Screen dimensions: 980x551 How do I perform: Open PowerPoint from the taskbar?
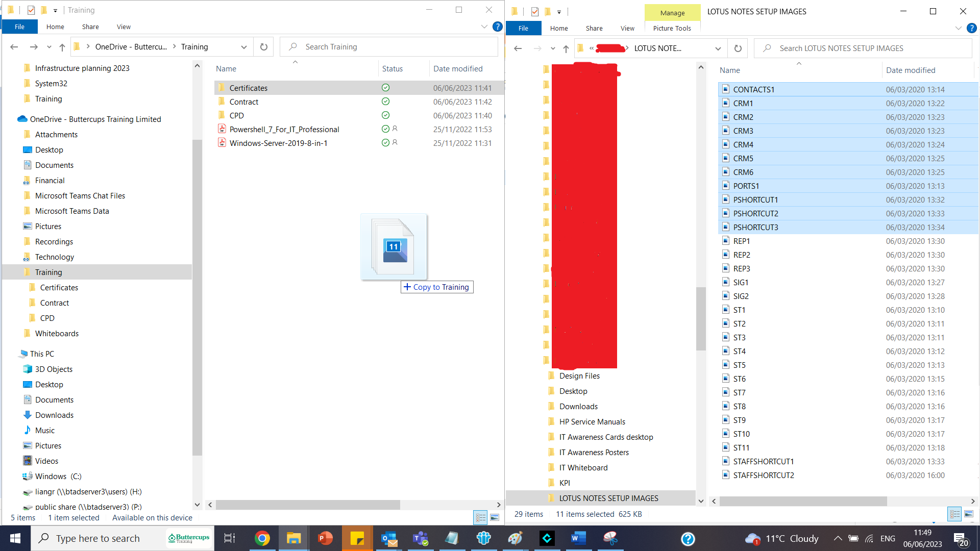[325, 538]
